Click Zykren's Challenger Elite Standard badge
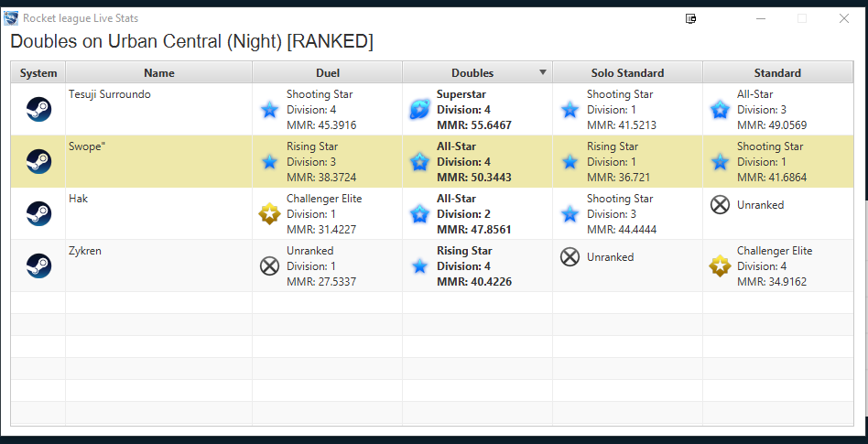This screenshot has height=444, width=868. (720, 266)
